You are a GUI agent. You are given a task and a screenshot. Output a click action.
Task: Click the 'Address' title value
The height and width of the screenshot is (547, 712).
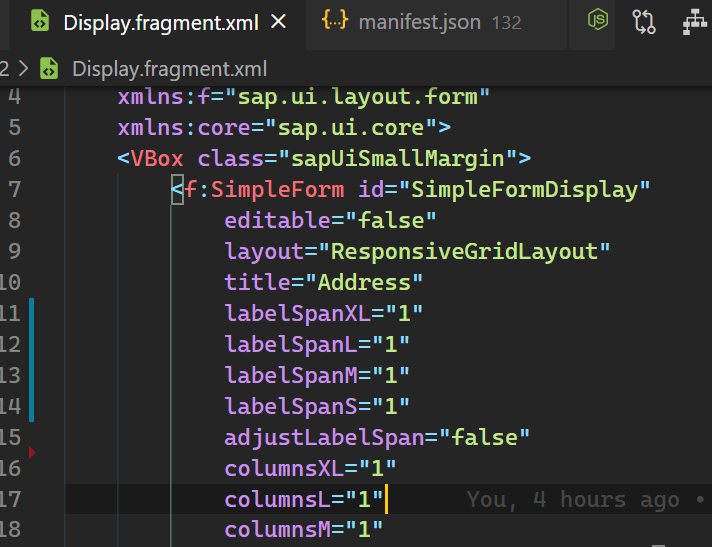pyautogui.click(x=364, y=282)
